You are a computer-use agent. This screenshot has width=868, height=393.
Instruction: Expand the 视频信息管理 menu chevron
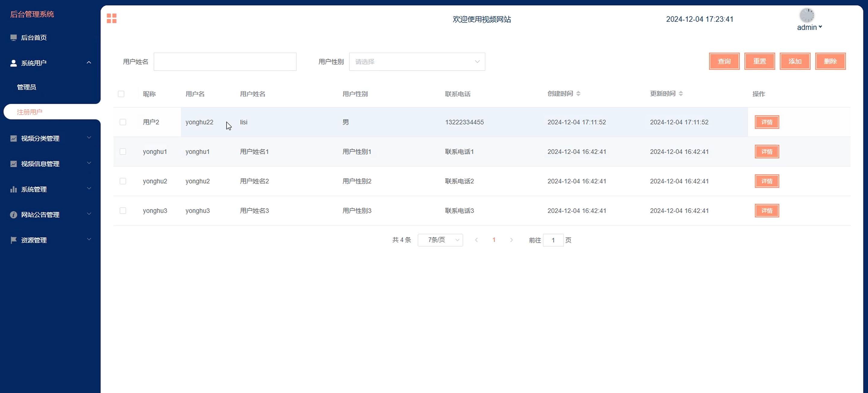(x=89, y=163)
